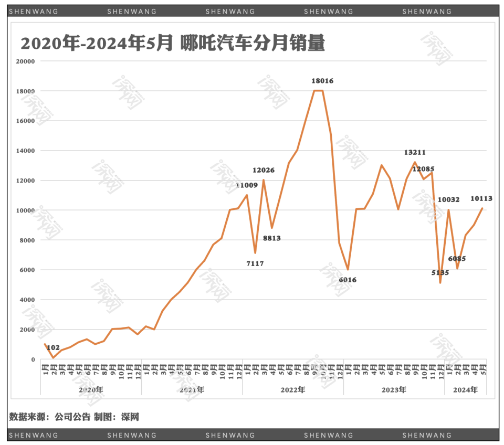Select the 2024年 year axis label
504x445 pixels.
pyautogui.click(x=465, y=389)
